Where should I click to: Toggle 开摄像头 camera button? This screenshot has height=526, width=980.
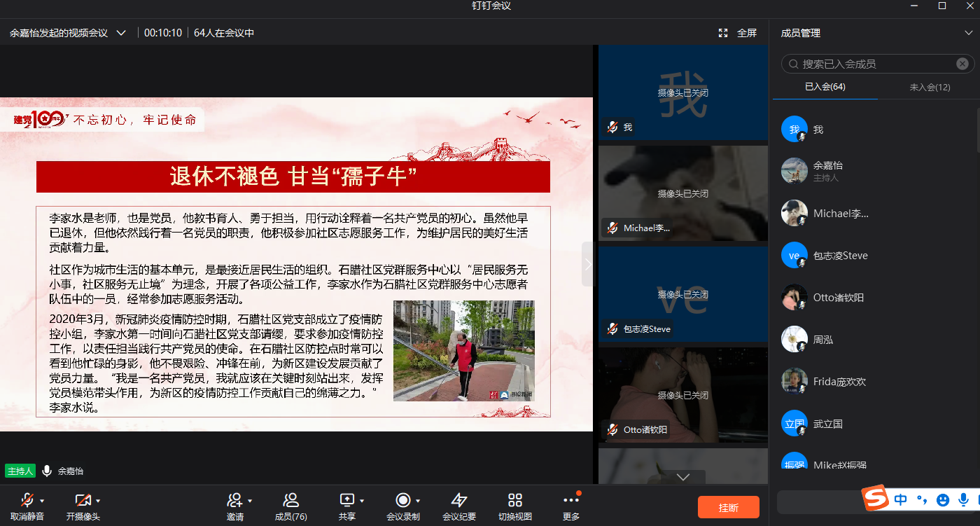(83, 500)
